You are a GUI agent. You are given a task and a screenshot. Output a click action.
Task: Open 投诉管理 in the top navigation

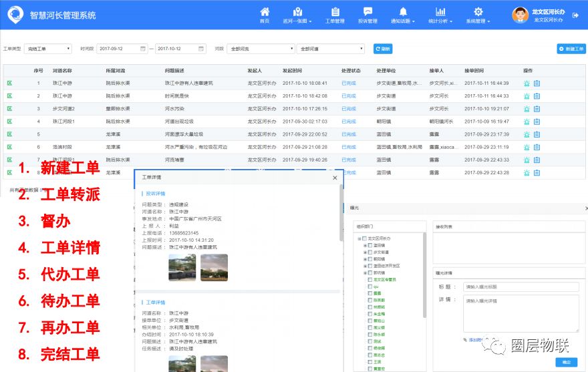click(367, 15)
